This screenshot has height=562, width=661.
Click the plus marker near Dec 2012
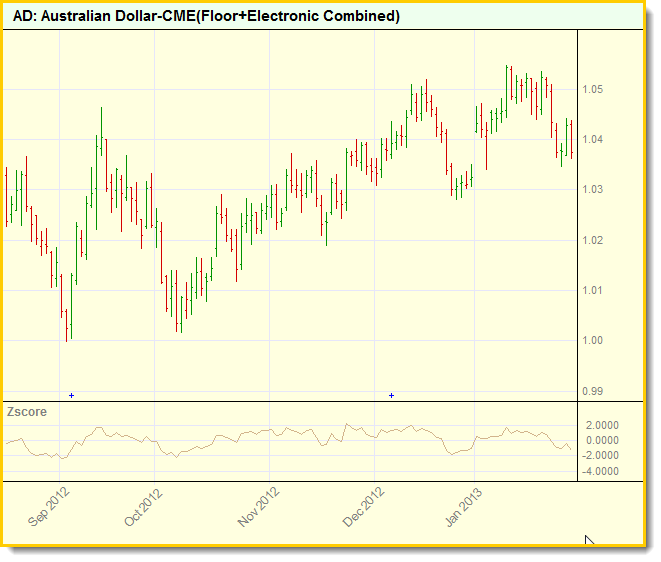[x=391, y=395]
